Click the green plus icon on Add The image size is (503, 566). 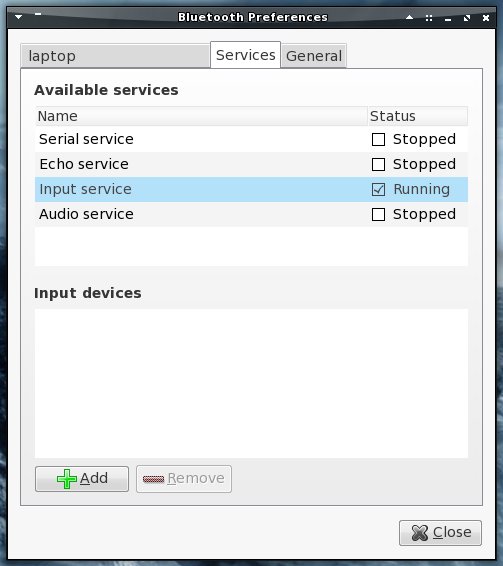click(x=67, y=479)
